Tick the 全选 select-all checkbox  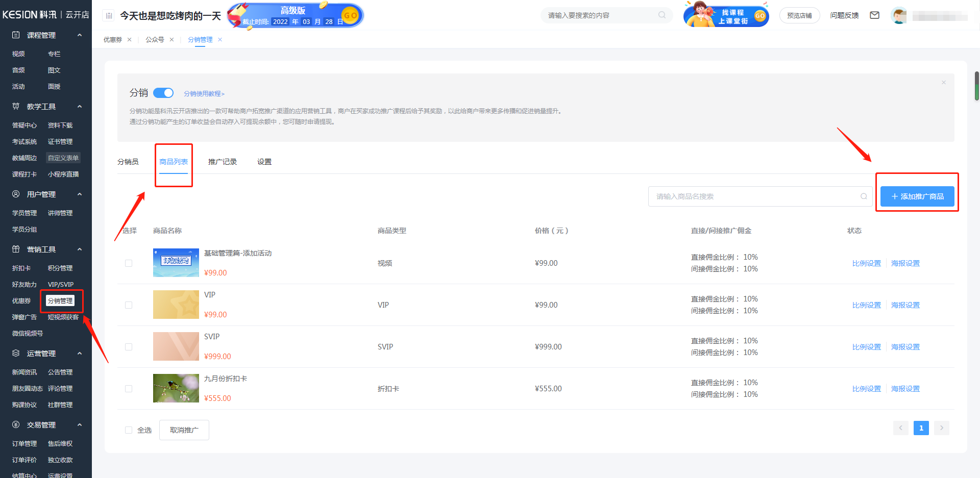click(x=129, y=430)
